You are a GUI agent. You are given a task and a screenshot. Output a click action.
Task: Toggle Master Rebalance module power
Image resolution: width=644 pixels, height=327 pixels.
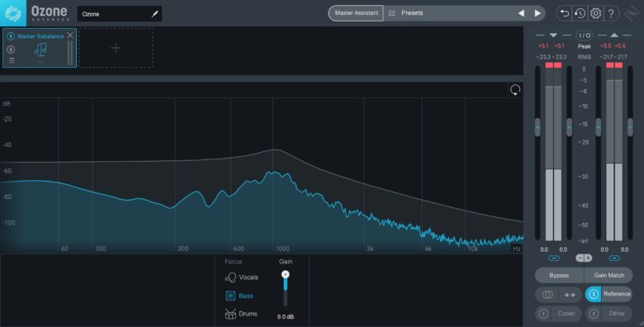(11, 36)
